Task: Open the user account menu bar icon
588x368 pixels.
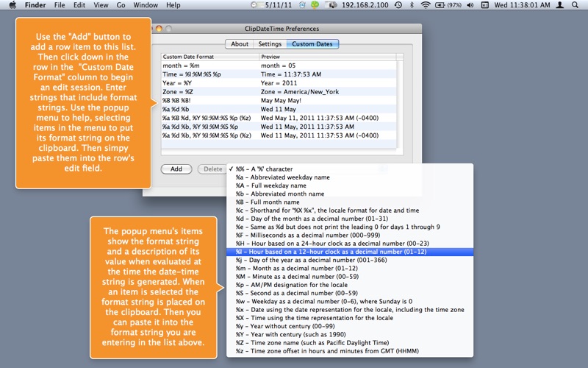Action: [560, 5]
